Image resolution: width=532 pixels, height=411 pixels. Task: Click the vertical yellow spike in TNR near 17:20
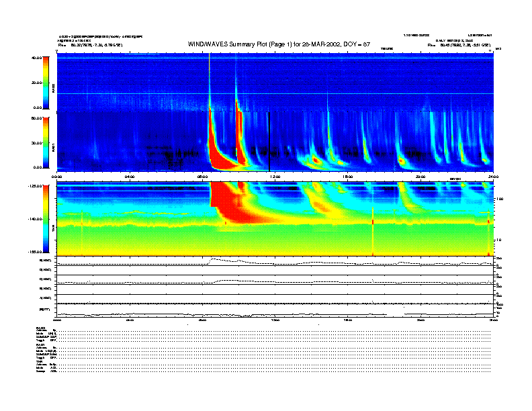coord(373,230)
